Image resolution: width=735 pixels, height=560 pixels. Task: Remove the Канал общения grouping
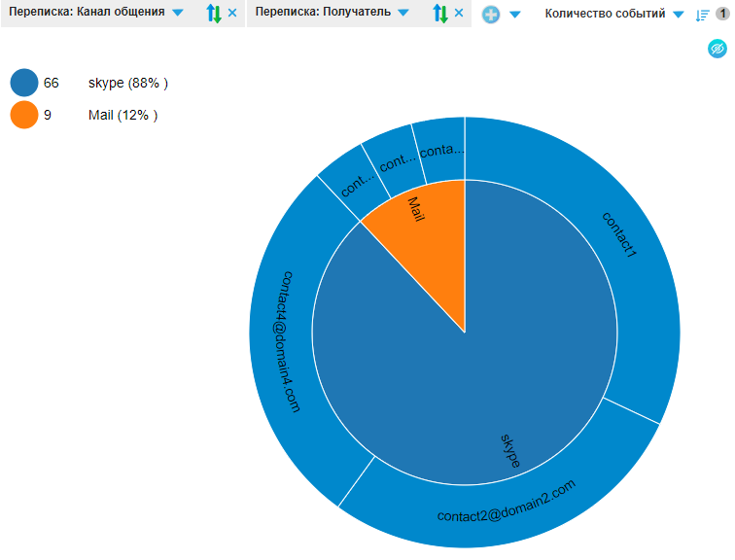(x=232, y=14)
